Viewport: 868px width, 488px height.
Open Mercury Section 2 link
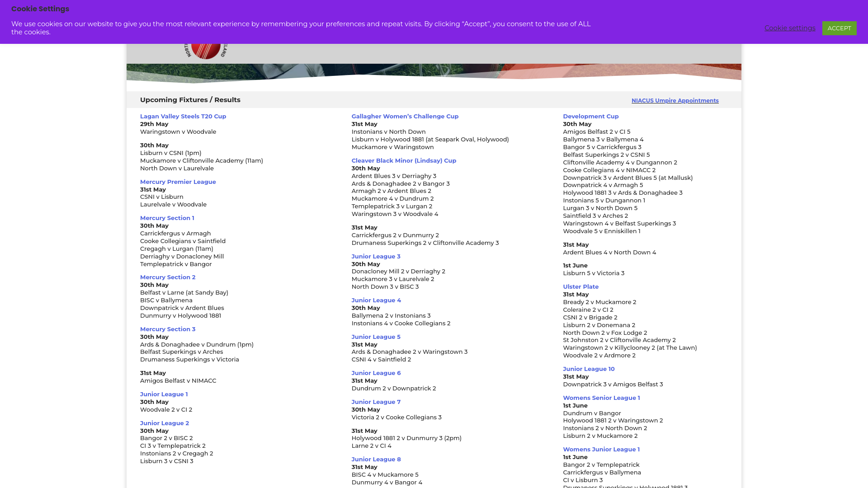point(168,277)
